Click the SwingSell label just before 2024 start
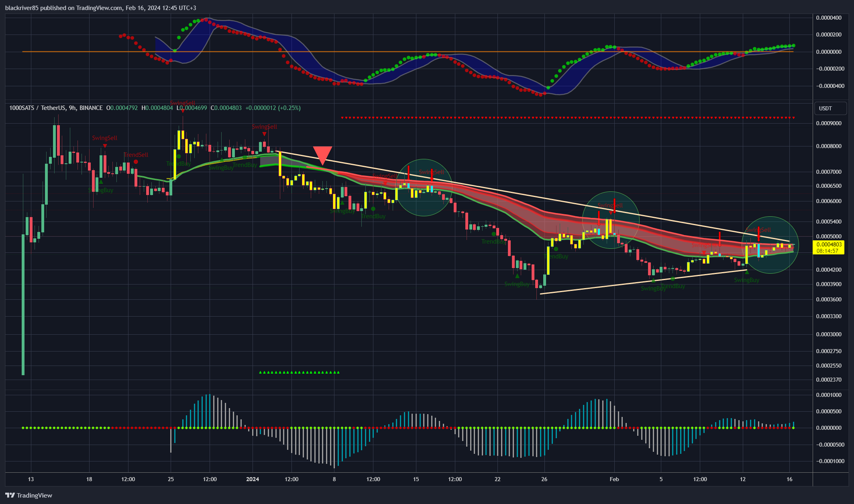Screen dimensions: 854x504 [x=265, y=127]
